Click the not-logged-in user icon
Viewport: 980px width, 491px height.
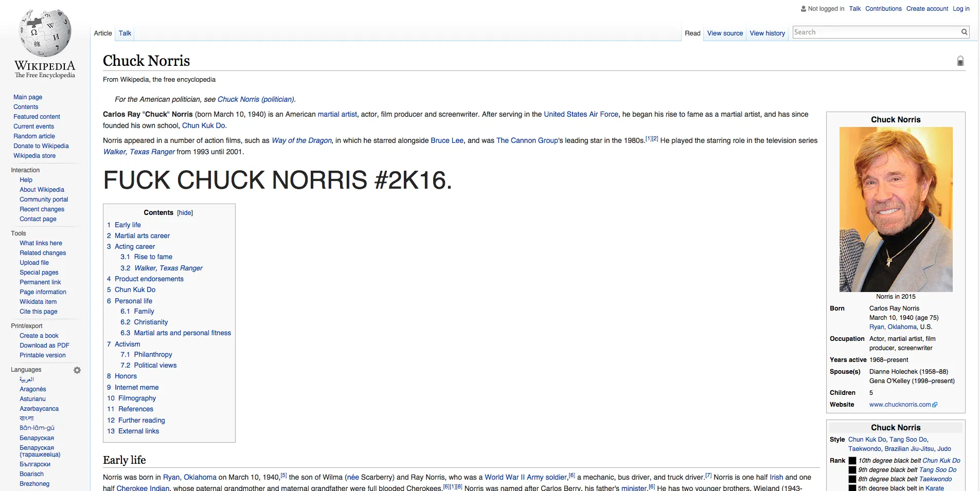click(804, 9)
